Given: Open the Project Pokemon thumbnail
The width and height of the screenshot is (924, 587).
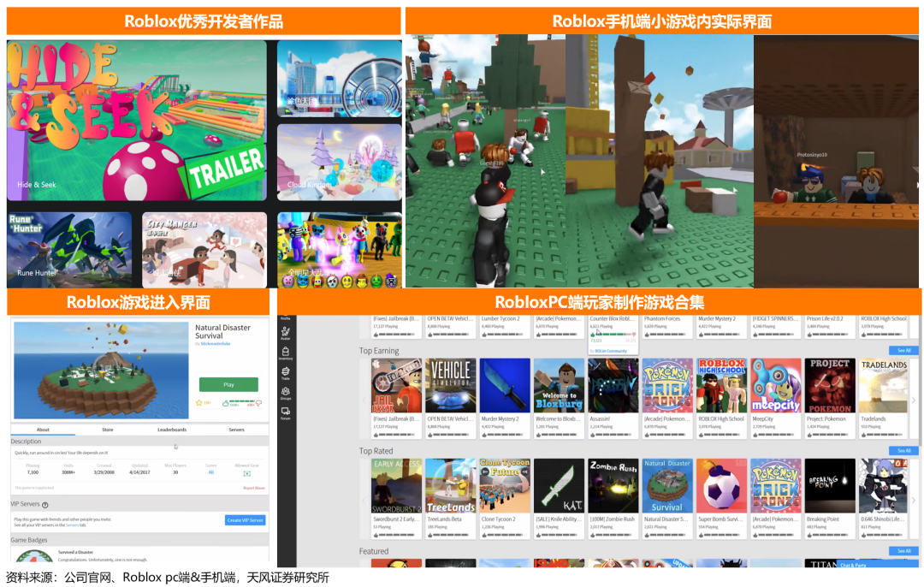Looking at the screenshot, I should pyautogui.click(x=830, y=385).
